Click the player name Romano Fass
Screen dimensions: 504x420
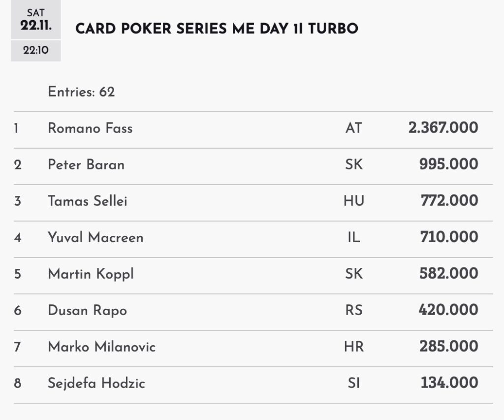(x=90, y=129)
